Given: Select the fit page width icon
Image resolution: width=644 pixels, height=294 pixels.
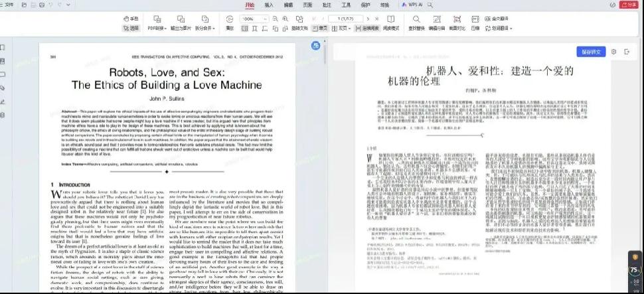Looking at the screenshot, I should (265, 29).
